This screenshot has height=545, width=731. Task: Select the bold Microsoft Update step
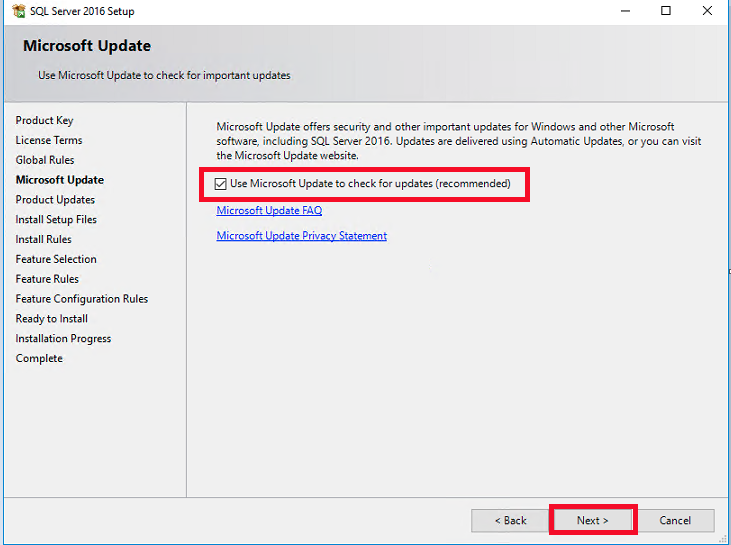tap(60, 180)
